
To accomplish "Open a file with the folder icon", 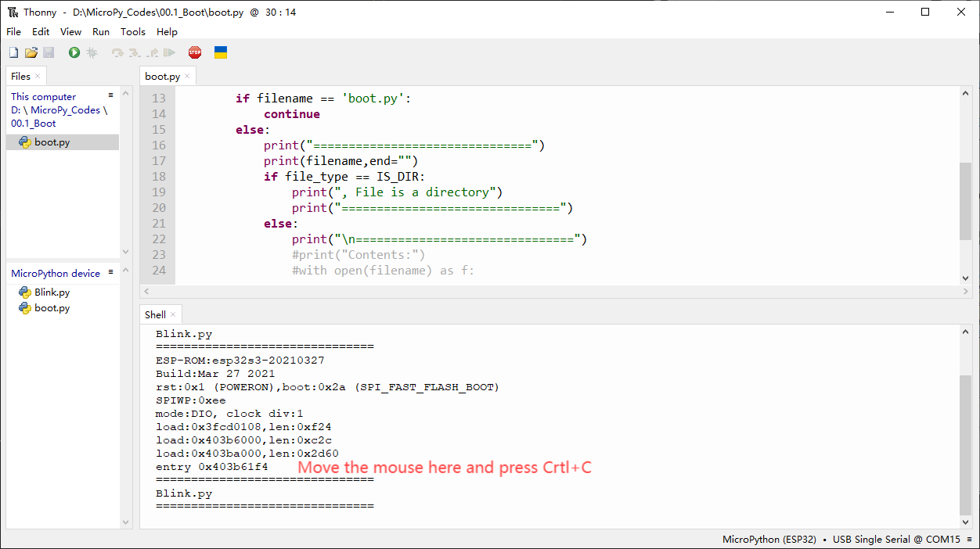I will tap(31, 52).
